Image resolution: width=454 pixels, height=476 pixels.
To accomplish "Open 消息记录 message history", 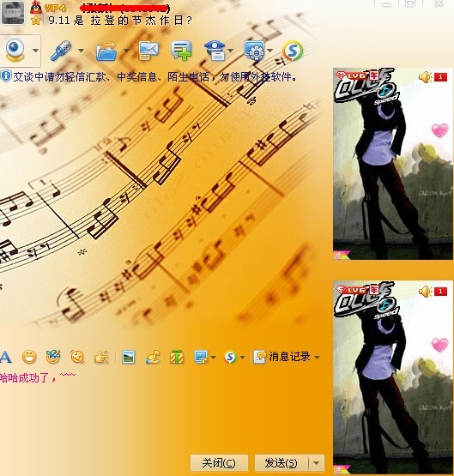I will pyautogui.click(x=281, y=357).
